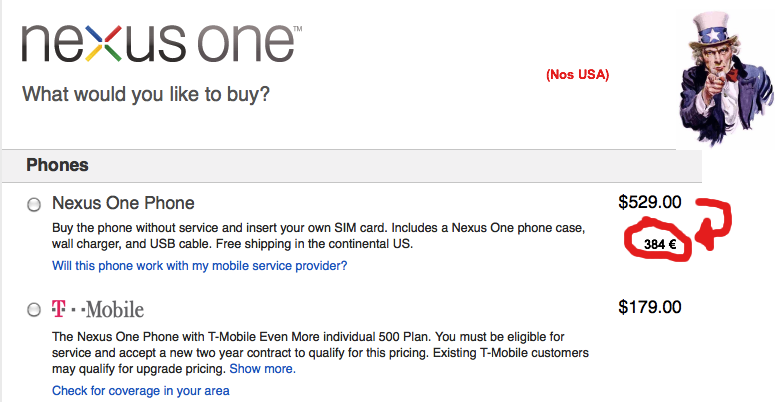The height and width of the screenshot is (402, 775).
Task: Click the 'Nexus One Phone' product title
Action: click(x=123, y=203)
